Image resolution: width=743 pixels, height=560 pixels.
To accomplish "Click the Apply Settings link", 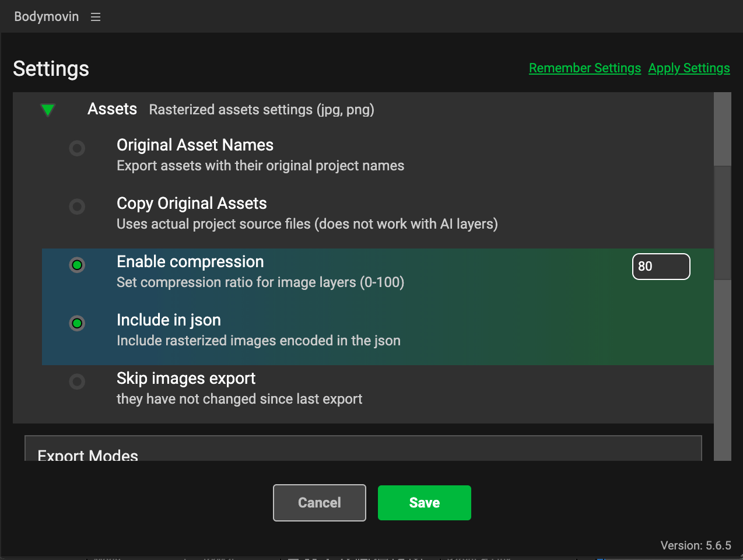I will [x=689, y=68].
